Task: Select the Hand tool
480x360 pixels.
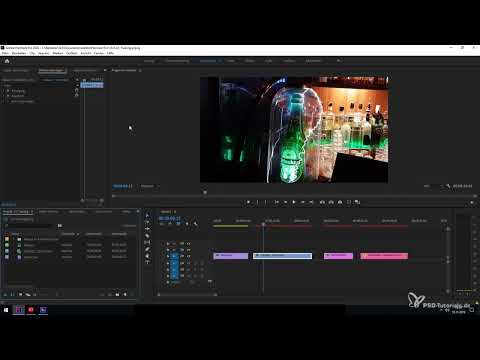Action: pos(147,256)
